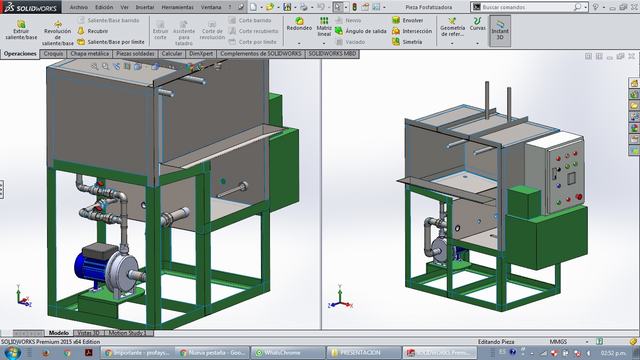This screenshot has width=640, height=360.
Task: Open dropdown arrow below Redondeo
Action: point(299,43)
